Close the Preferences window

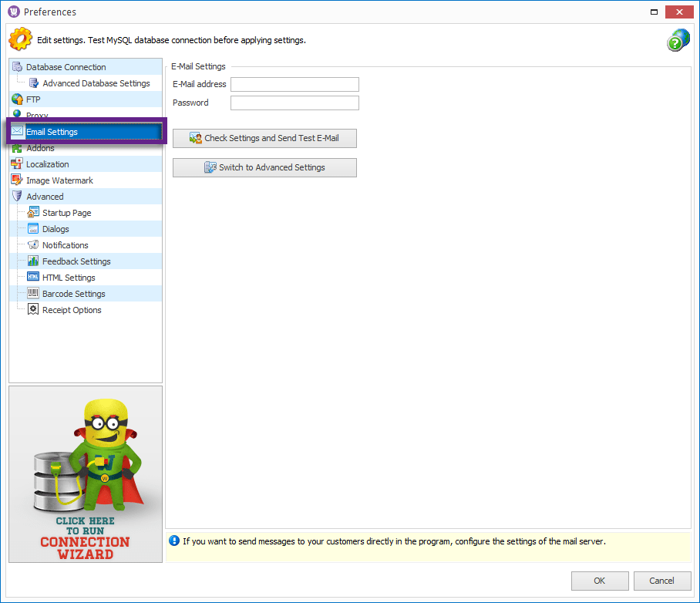(x=679, y=12)
